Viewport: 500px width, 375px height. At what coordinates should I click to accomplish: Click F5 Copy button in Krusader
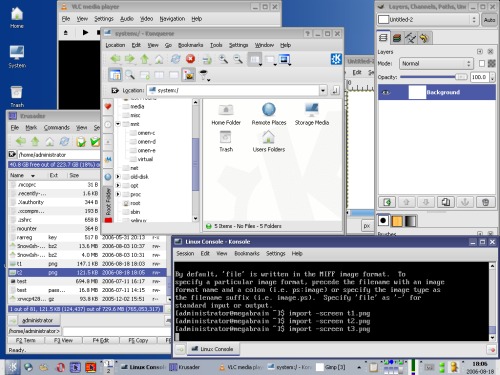pos(138,340)
